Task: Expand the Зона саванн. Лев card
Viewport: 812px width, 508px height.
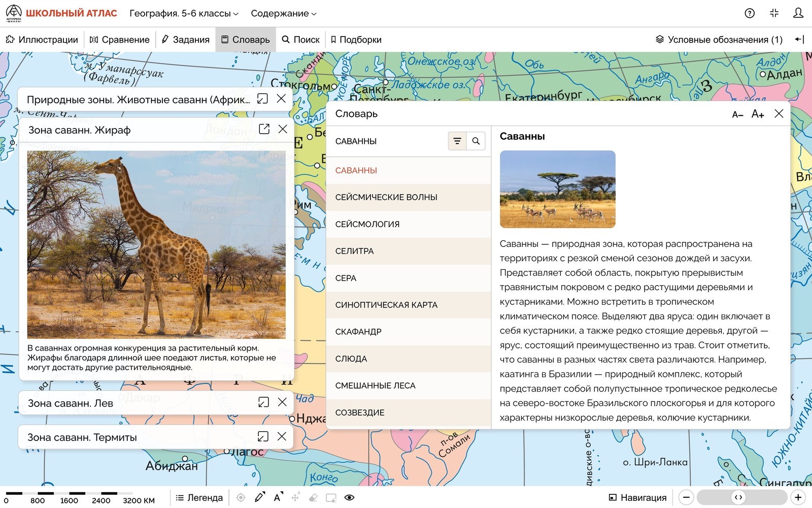Action: (263, 402)
